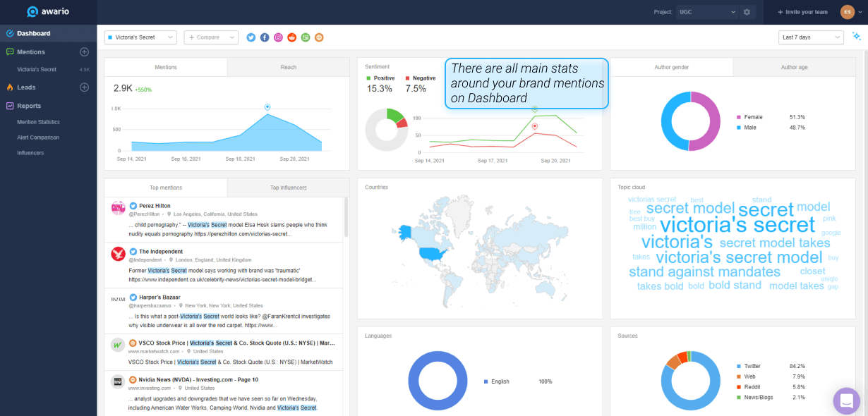
Task: Click the Investing.com mention avatar
Action: [118, 381]
